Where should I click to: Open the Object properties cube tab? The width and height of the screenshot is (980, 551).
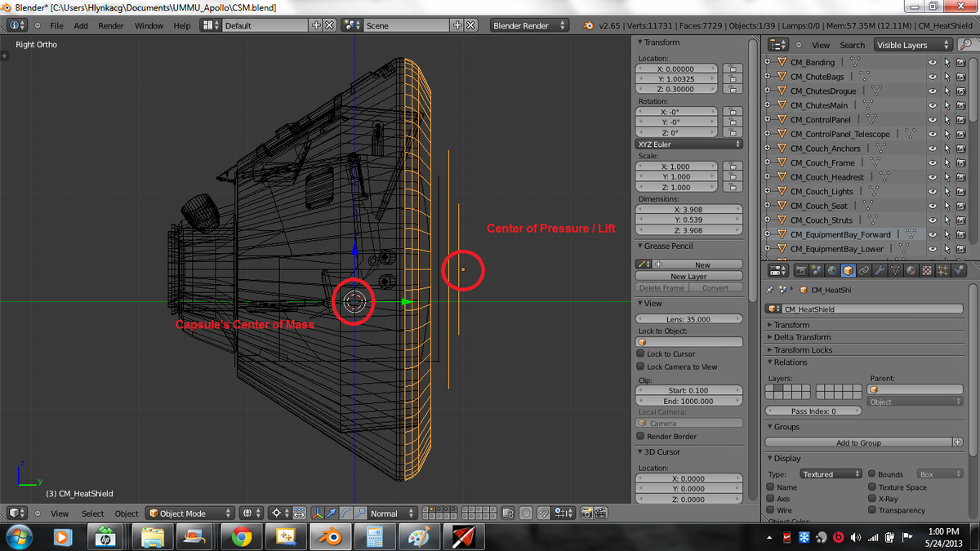point(849,270)
